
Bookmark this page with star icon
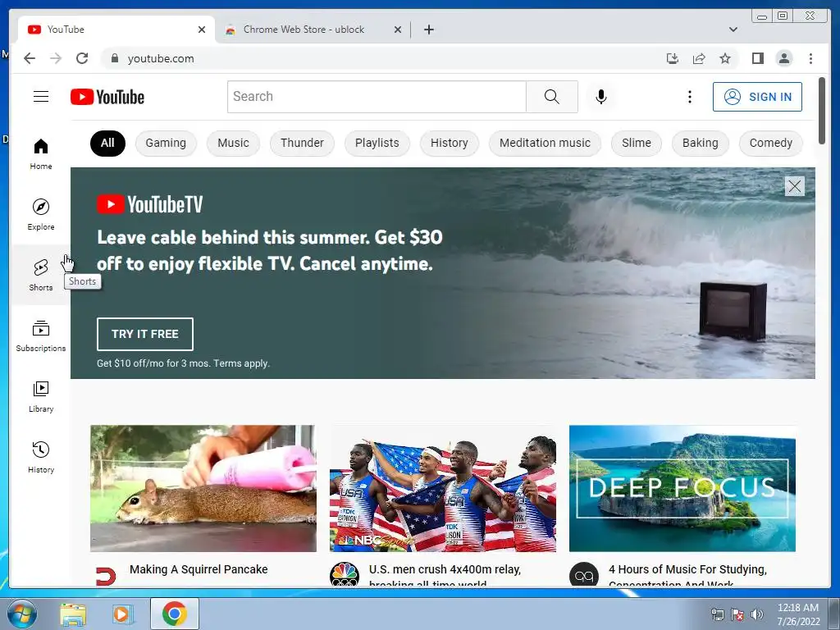tap(725, 58)
